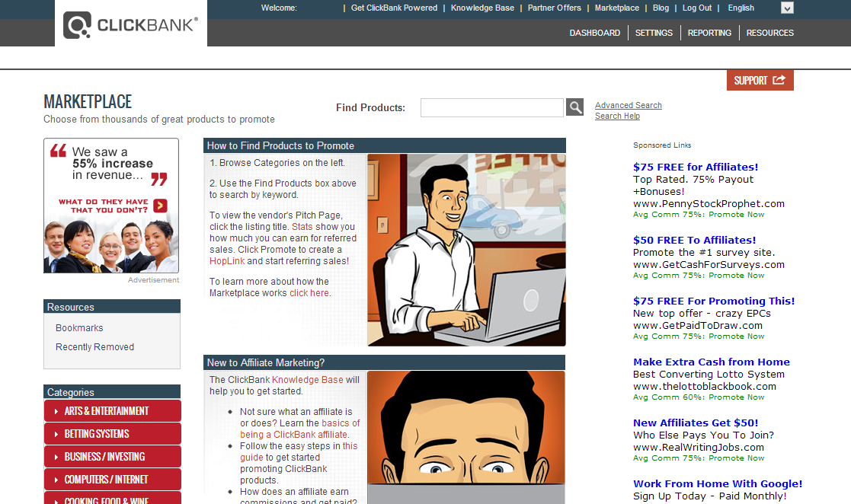Click the Stats link in instructions
Screen dimensions: 851x504
(302, 227)
